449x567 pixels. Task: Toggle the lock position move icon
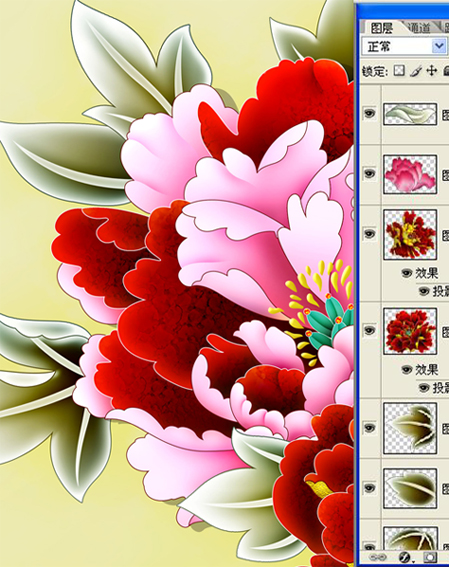(432, 71)
